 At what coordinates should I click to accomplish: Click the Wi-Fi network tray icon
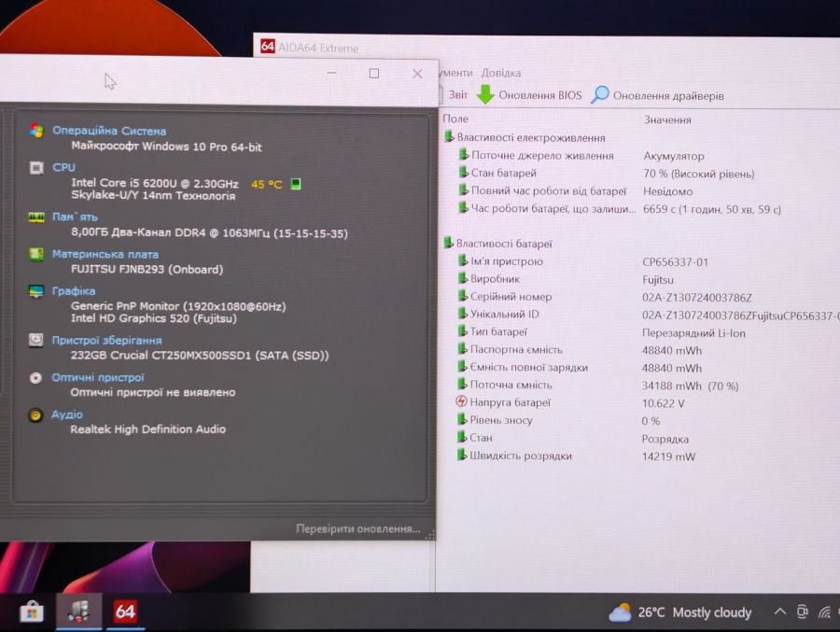[825, 611]
